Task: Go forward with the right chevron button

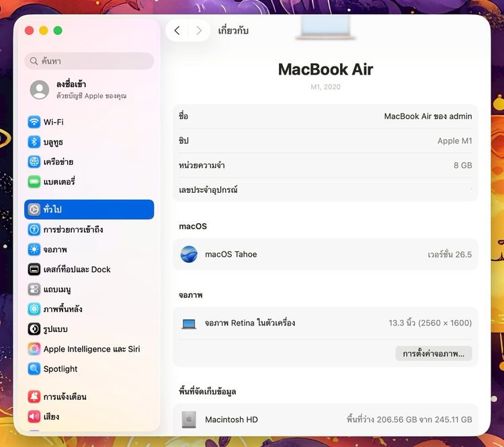Action: tap(199, 30)
